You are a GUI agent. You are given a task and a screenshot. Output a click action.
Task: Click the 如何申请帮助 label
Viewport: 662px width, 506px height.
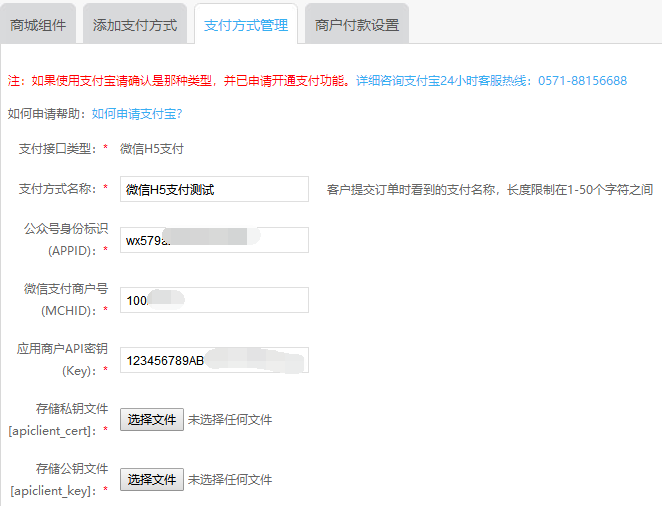46,114
